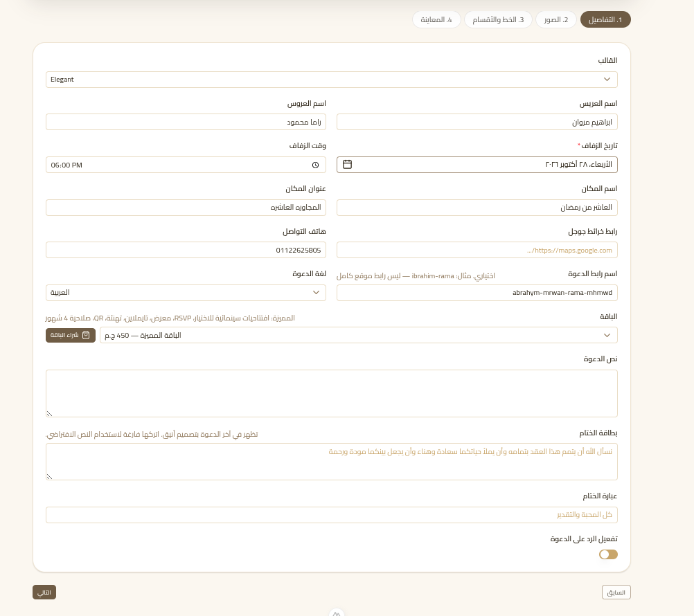The image size is (694, 616).
Task: Click the عبارة الختام closing phrase field
Action: (x=332, y=515)
